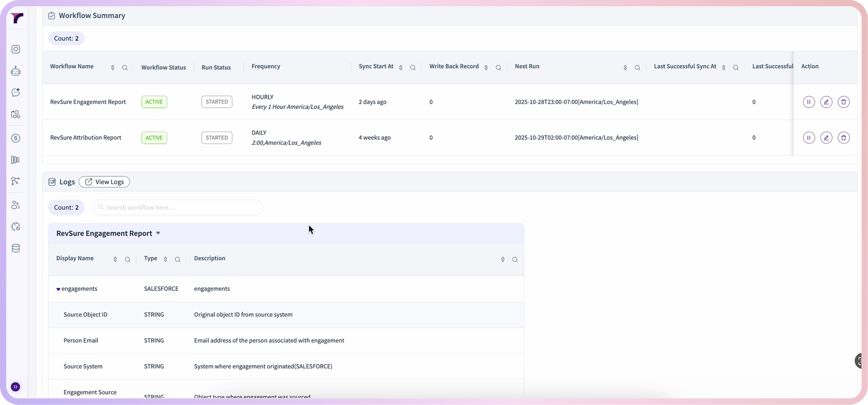Sort by Next Run column
Image resolution: width=868 pixels, height=405 pixels.
pos(625,68)
